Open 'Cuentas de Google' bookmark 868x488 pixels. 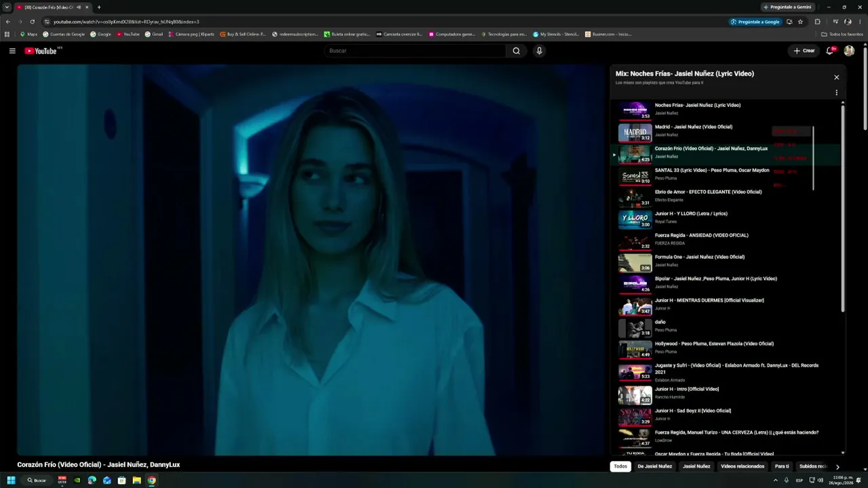click(x=64, y=34)
